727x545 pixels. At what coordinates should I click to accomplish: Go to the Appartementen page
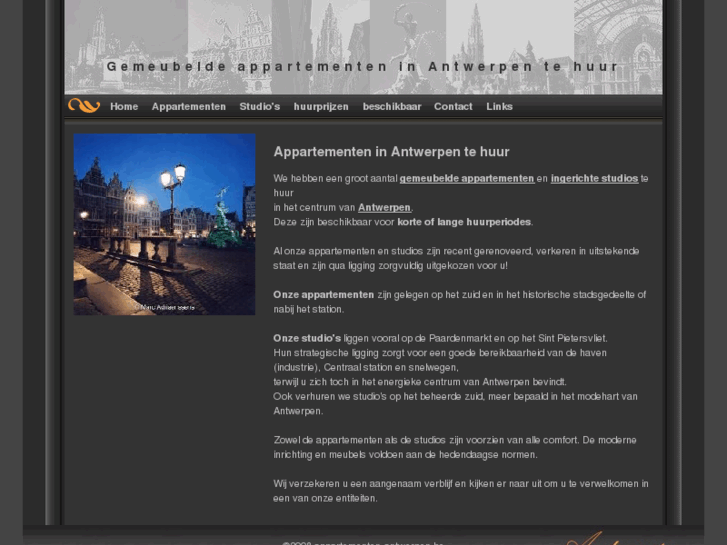[x=189, y=107]
